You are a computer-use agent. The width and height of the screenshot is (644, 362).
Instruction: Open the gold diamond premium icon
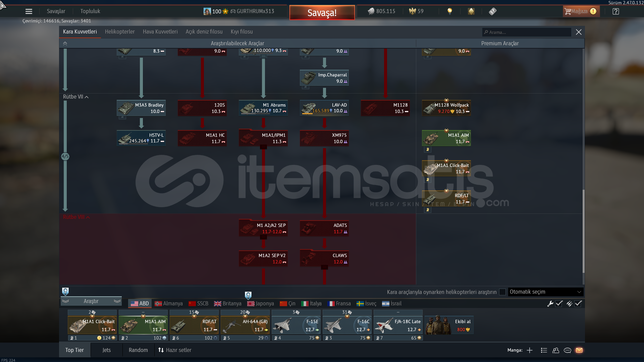[x=471, y=11]
